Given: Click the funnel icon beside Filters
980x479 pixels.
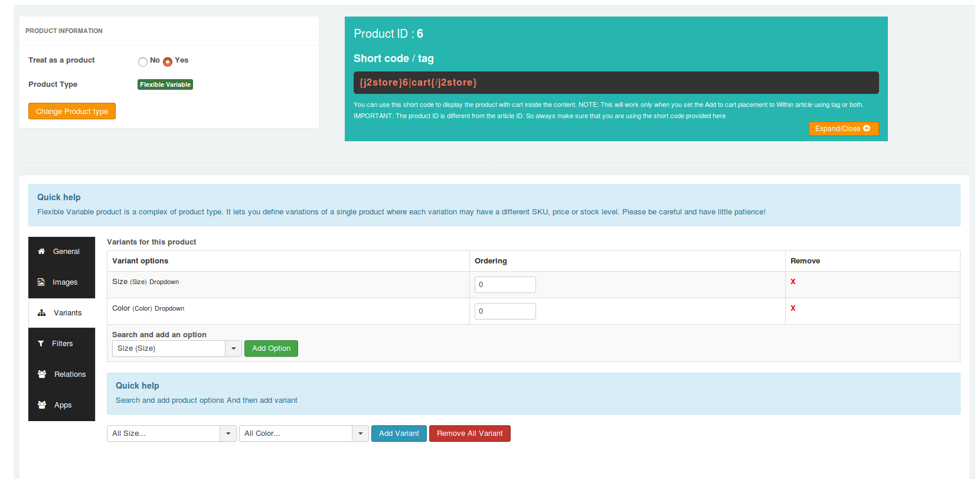Looking at the screenshot, I should pos(41,344).
